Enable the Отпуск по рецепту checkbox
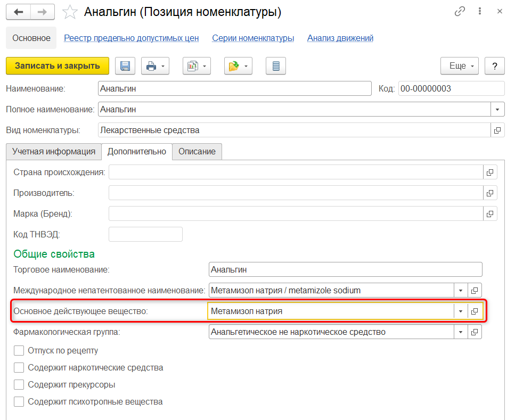Image resolution: width=515 pixels, height=420 pixels. (x=19, y=351)
